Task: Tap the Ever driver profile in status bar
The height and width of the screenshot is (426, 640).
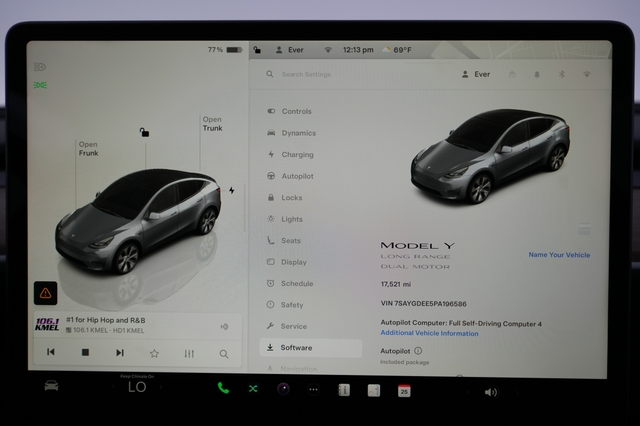Action: pyautogui.click(x=290, y=50)
